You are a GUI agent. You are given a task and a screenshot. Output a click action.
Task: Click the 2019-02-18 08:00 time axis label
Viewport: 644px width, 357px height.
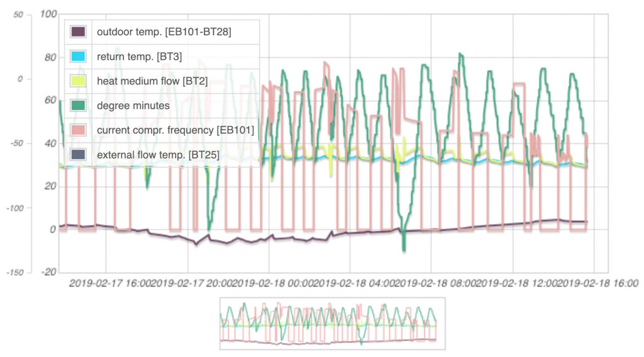pos(442,284)
